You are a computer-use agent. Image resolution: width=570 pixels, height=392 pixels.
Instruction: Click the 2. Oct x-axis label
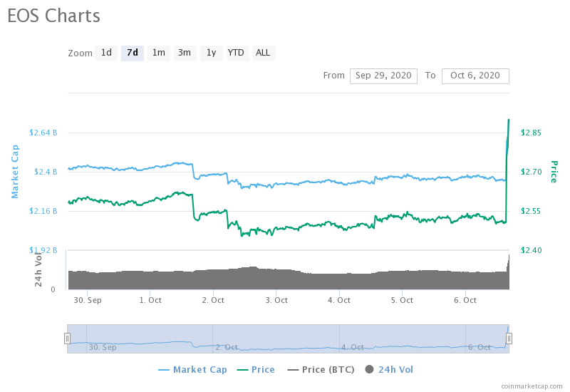pos(213,300)
